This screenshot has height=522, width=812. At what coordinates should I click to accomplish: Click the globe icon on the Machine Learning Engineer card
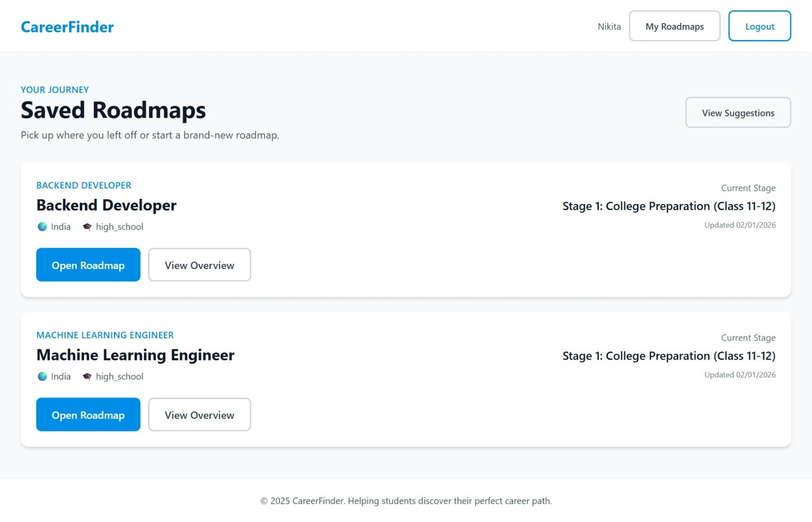coord(41,376)
